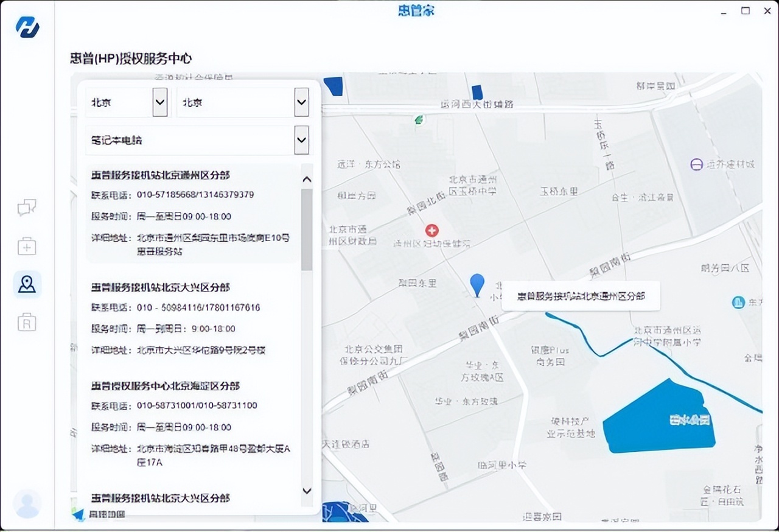Click phone number 010 - 50984116/17801167616
The width and height of the screenshot is (779, 532).
[198, 307]
